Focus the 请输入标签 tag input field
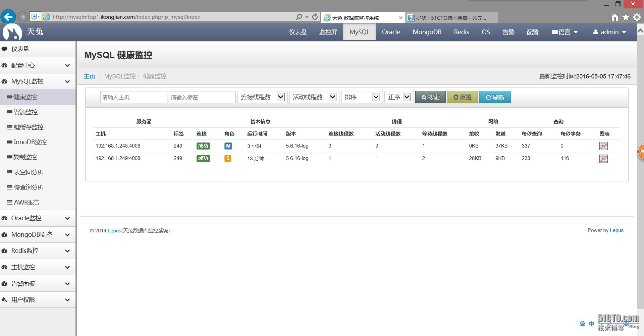The height and width of the screenshot is (336, 644). [202, 97]
